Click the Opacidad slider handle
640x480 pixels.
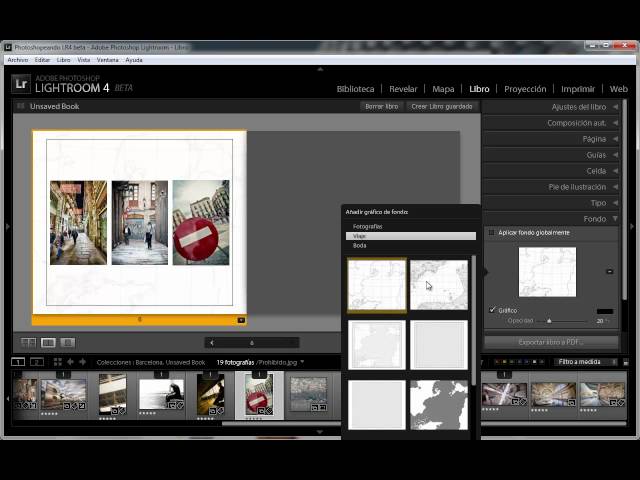(x=549, y=321)
